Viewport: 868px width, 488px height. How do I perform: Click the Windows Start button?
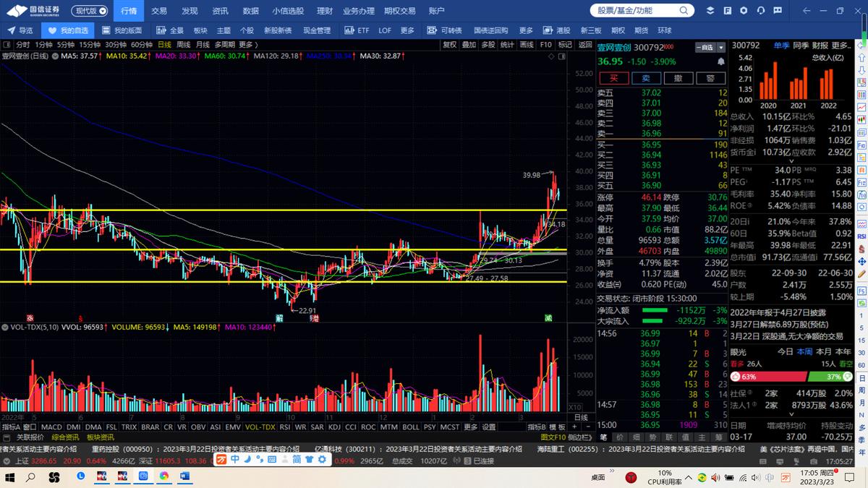[11, 477]
